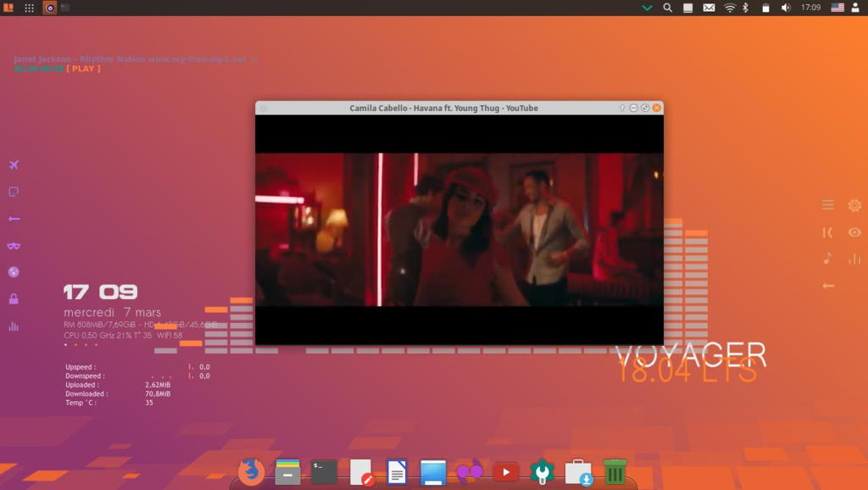Toggle the eye visibility icon on right panel

[854, 232]
